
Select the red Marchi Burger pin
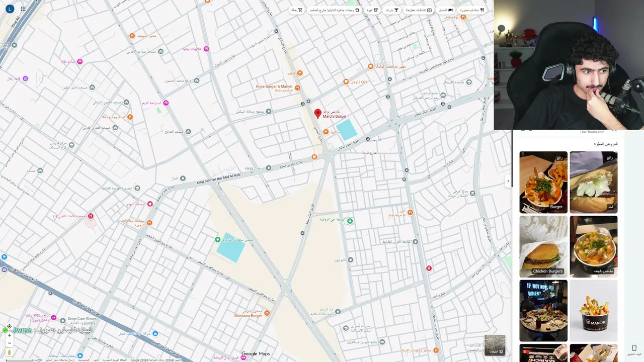317,114
